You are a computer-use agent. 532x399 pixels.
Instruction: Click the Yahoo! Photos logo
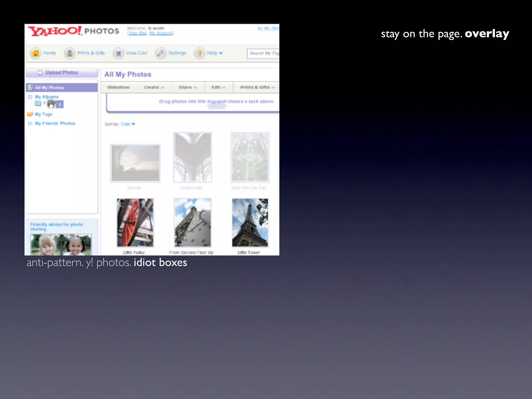coord(74,31)
